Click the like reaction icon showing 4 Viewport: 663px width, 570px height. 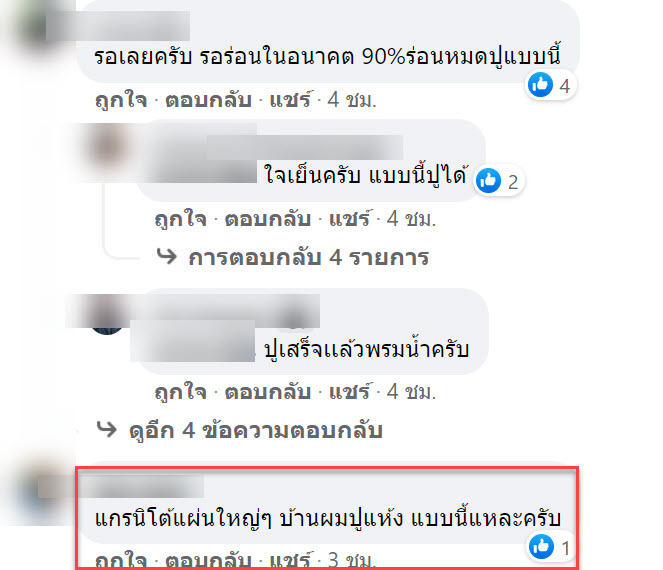click(540, 85)
